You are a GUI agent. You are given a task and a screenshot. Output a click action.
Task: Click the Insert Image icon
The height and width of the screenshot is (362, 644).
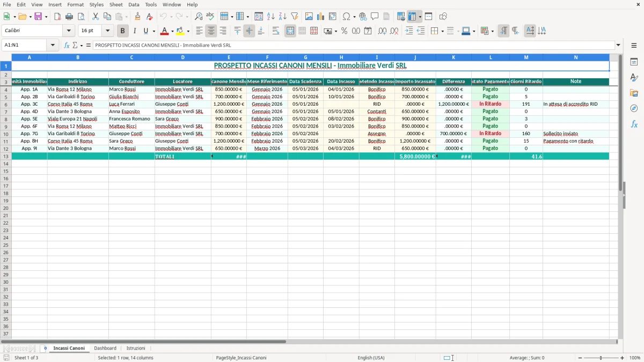309,17
